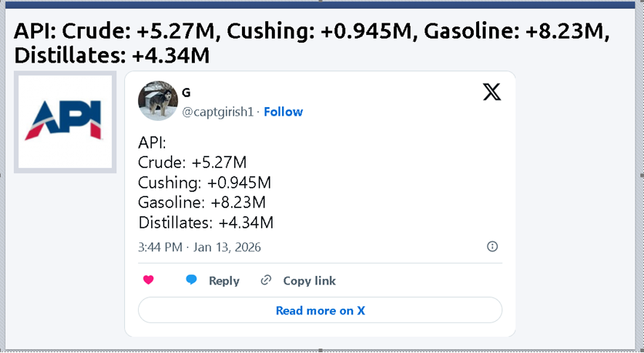644x353 pixels.
Task: Open the husky dog profile avatar
Action: [x=158, y=100]
